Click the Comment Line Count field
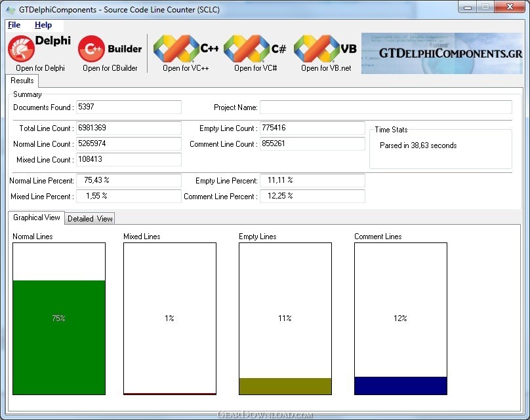This screenshot has height=420, width=530. point(312,144)
